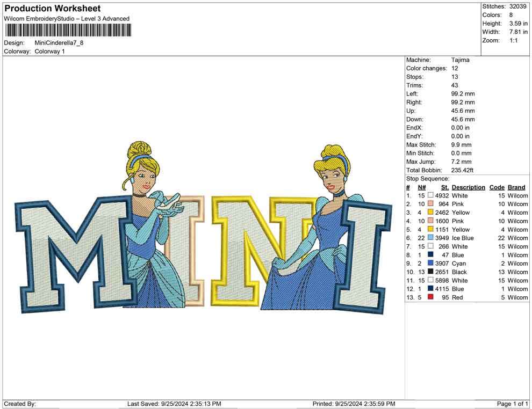Select the Ice Blue swatch in stop 6
The height and width of the screenshot is (409, 532).
pos(430,238)
